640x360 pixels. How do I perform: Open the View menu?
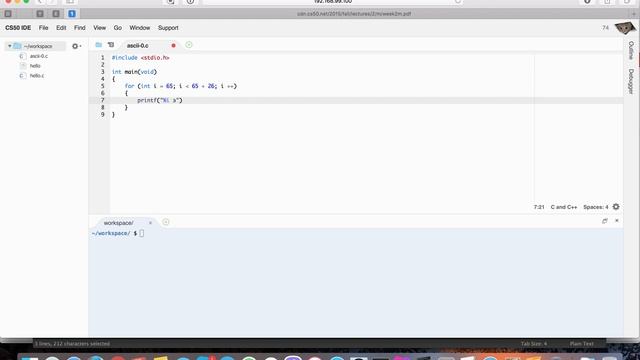click(99, 28)
